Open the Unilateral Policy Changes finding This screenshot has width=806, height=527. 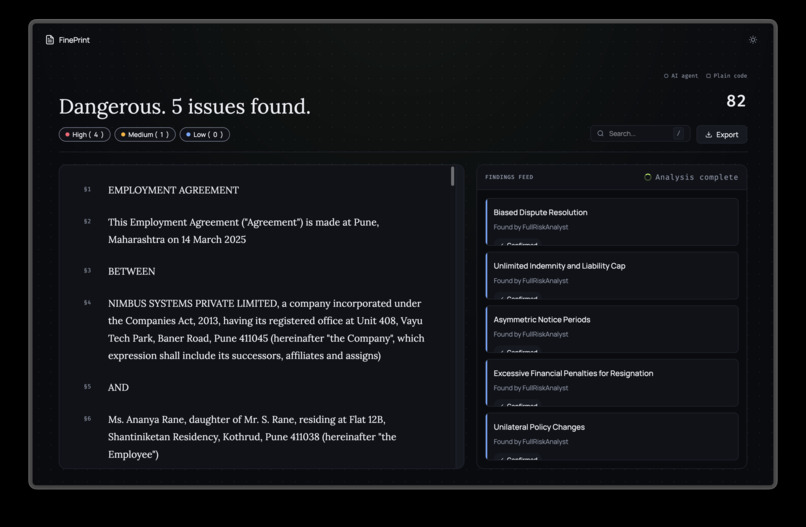point(612,437)
